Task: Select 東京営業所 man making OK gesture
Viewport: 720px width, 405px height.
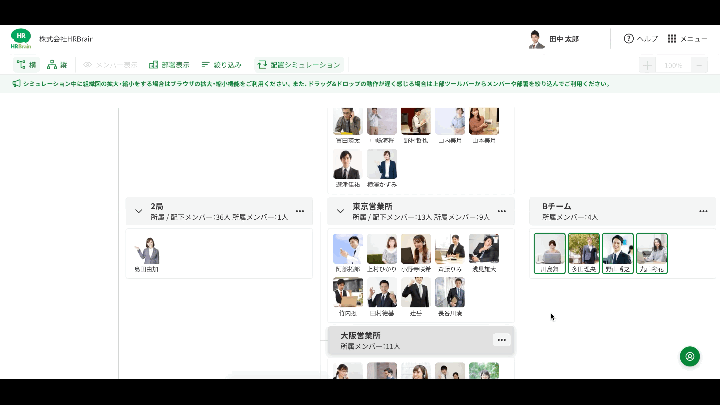Action: point(382,292)
